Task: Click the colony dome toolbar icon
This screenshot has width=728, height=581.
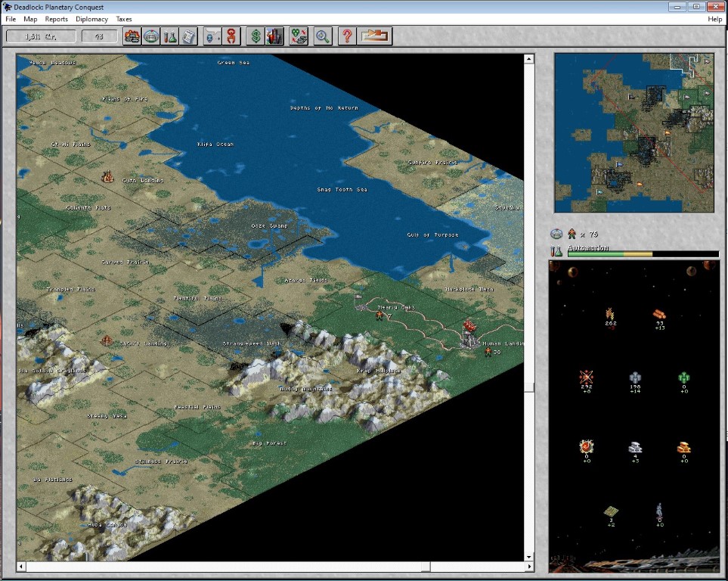Action: click(x=151, y=36)
